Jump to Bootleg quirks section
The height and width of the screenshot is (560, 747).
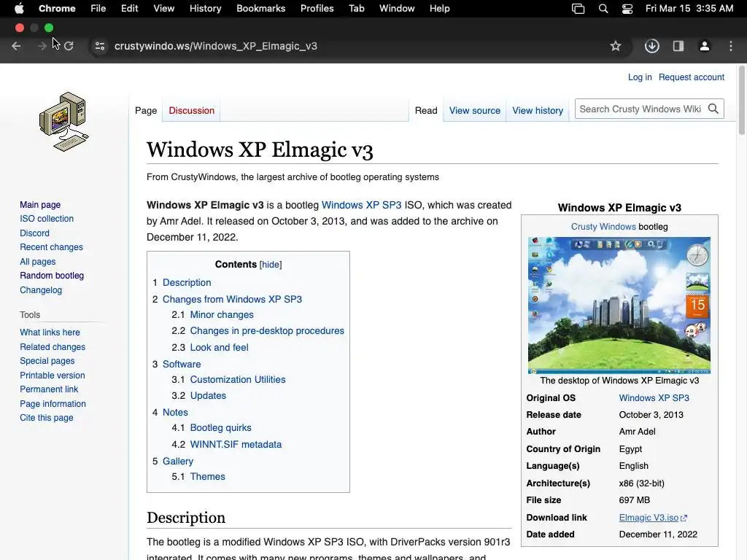(220, 427)
